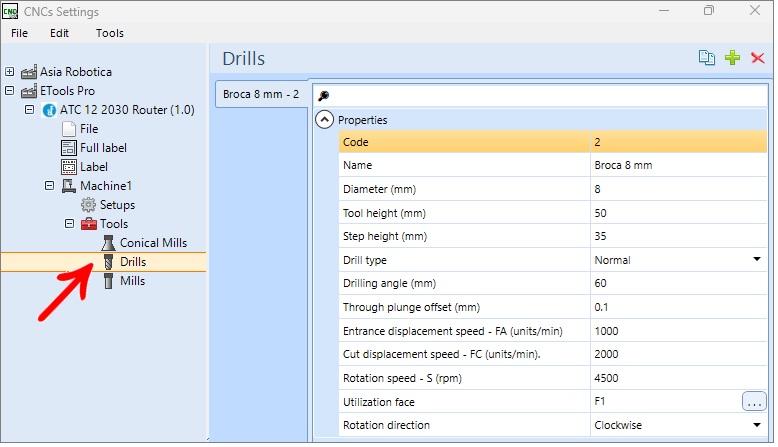Click the search filter input field
Image resolution: width=778 pixels, height=447 pixels.
(x=540, y=96)
